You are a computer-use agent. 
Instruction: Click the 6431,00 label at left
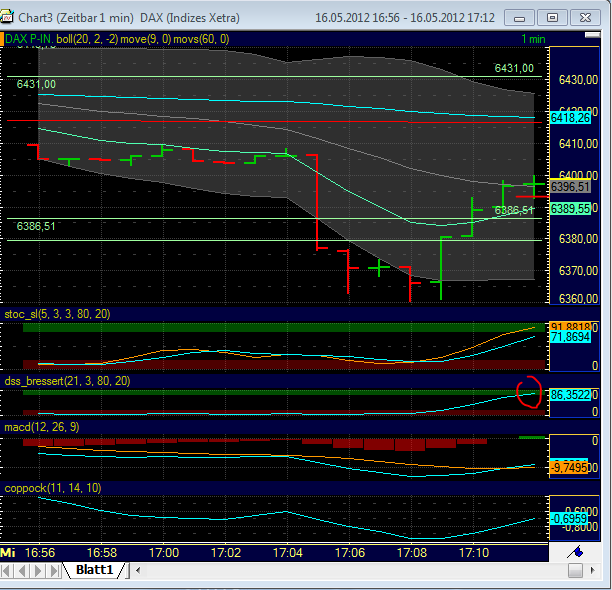tap(36, 84)
